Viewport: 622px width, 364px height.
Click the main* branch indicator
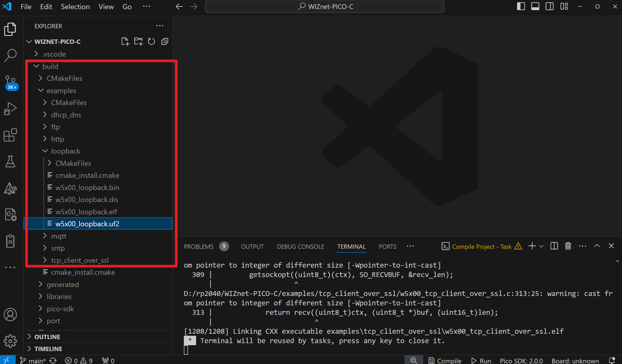tap(32, 360)
